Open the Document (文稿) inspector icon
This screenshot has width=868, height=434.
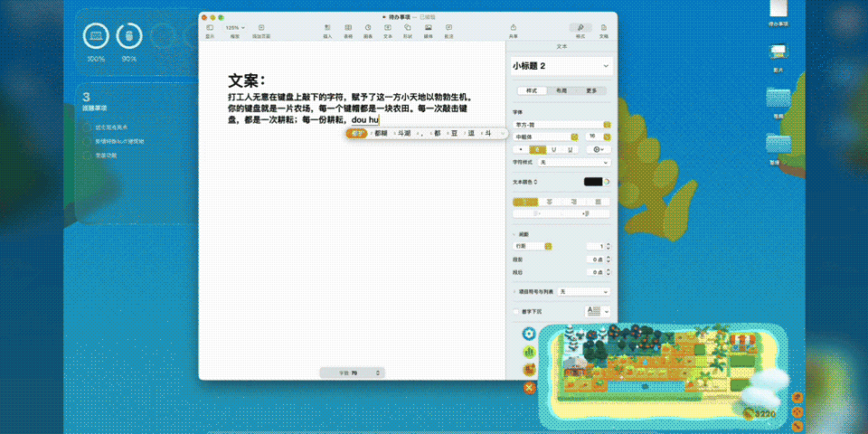[603, 29]
